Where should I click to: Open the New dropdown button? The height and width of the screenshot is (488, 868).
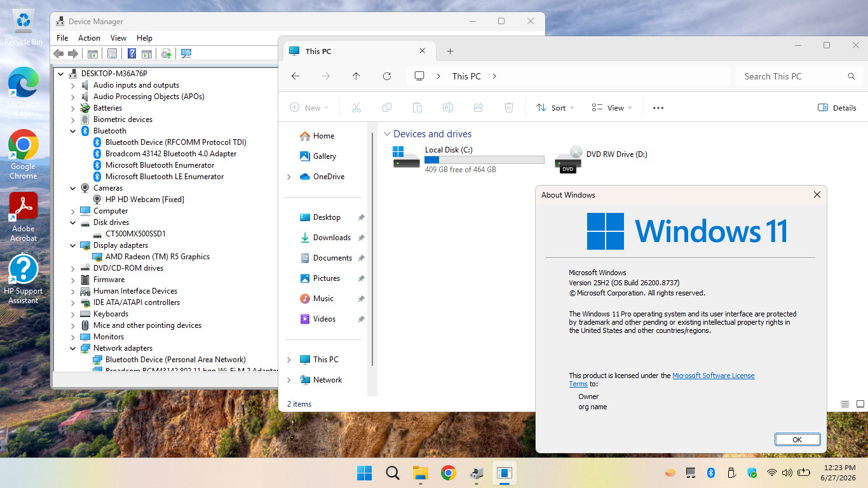(x=309, y=108)
